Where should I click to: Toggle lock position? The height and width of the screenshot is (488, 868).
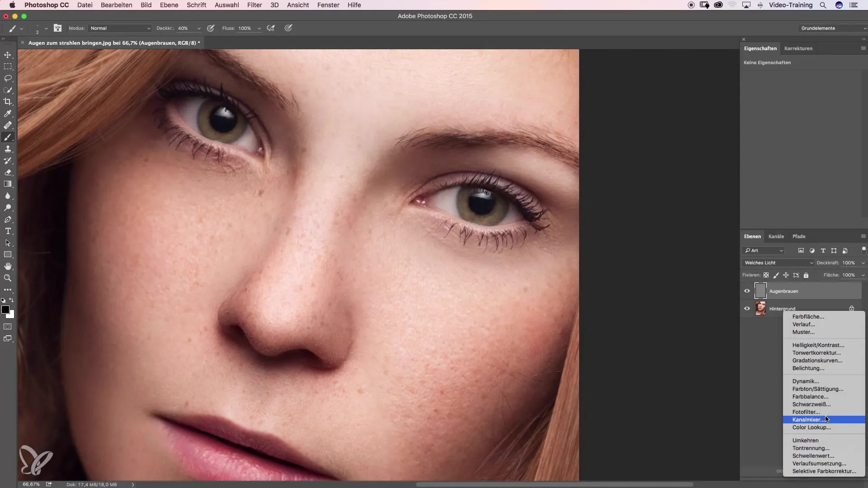[786, 275]
